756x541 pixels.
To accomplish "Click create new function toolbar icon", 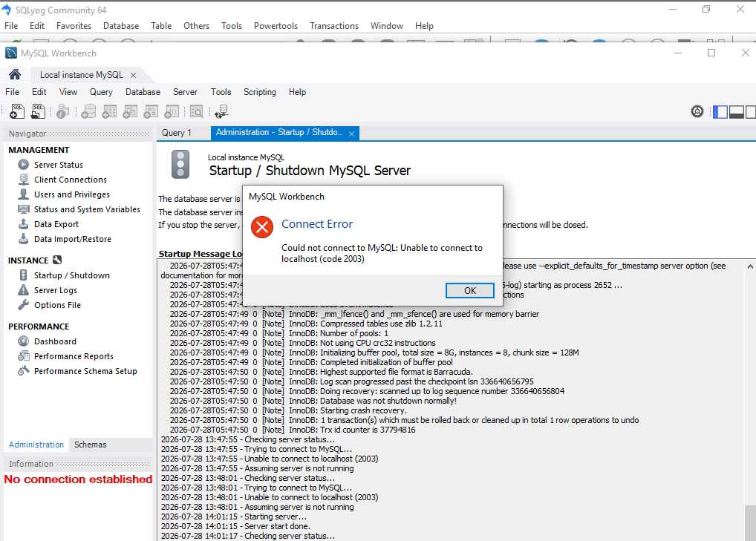I will coord(172,111).
